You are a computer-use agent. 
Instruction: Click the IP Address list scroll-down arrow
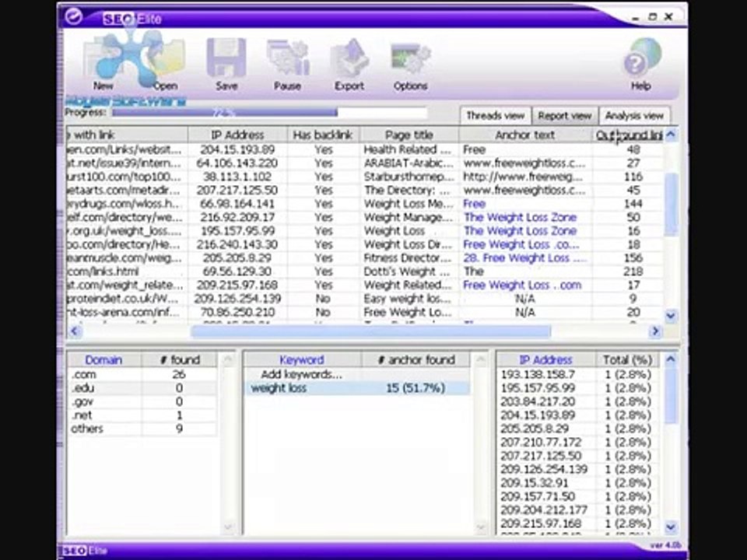click(x=671, y=527)
